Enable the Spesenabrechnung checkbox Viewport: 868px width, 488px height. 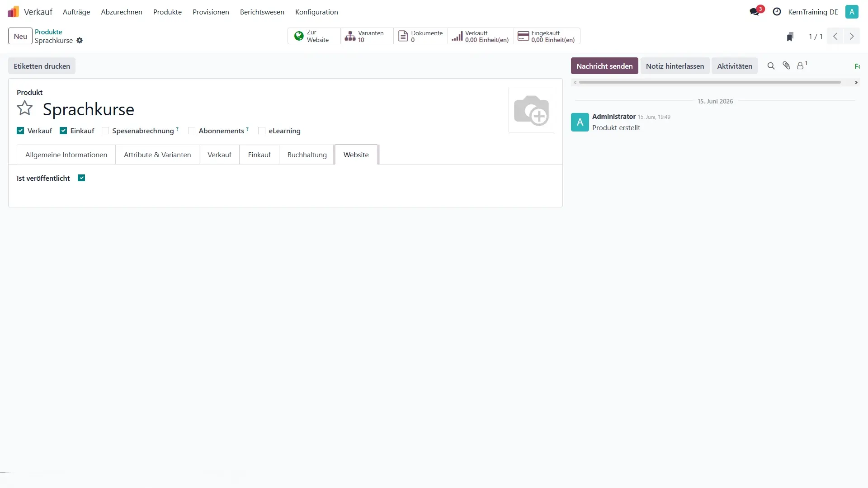point(105,131)
